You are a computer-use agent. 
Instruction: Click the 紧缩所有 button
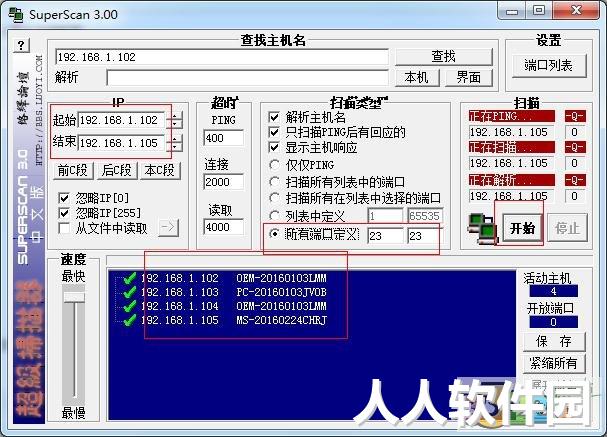click(x=554, y=363)
